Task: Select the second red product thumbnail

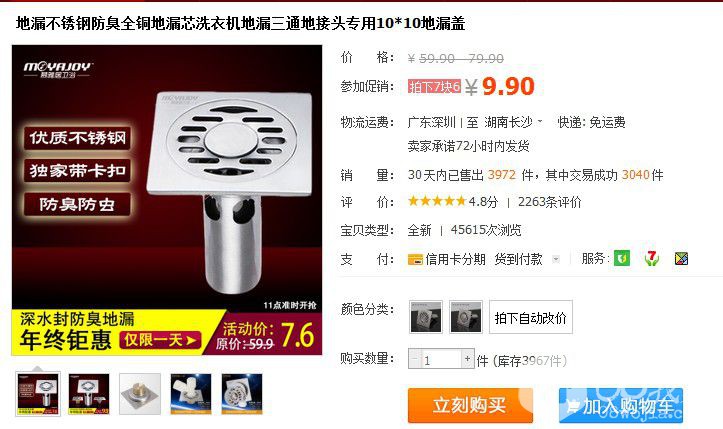Action: click(89, 394)
